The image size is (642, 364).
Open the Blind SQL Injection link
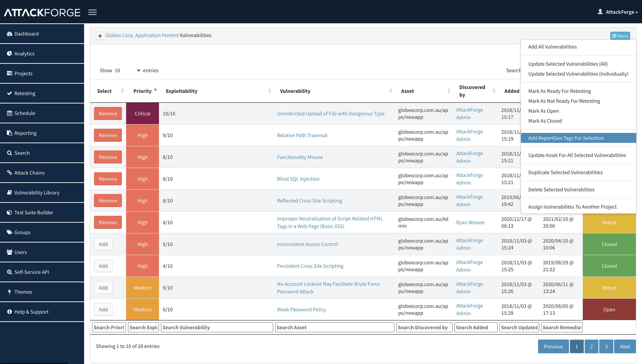[x=298, y=179]
